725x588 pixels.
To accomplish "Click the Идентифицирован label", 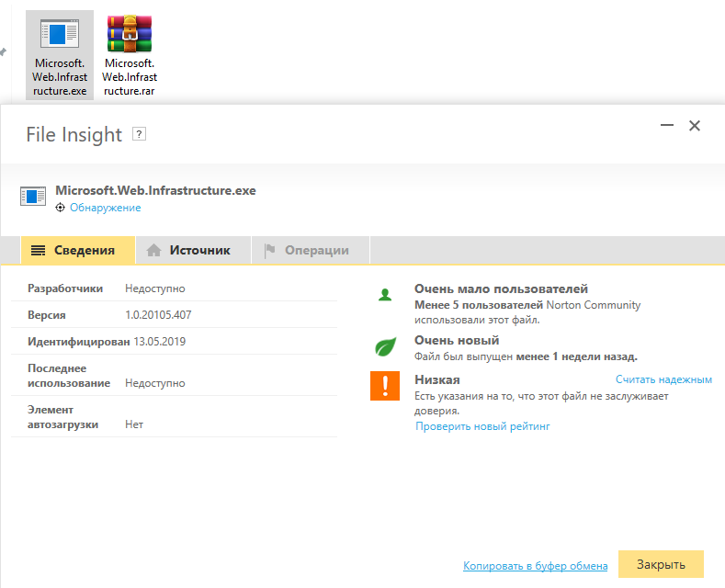I will [79, 342].
